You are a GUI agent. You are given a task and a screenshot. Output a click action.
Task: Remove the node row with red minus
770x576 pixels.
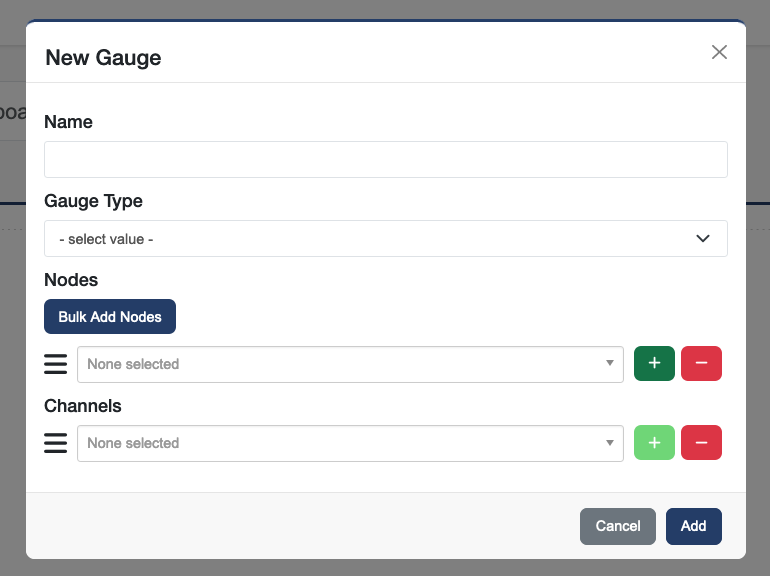pos(701,364)
